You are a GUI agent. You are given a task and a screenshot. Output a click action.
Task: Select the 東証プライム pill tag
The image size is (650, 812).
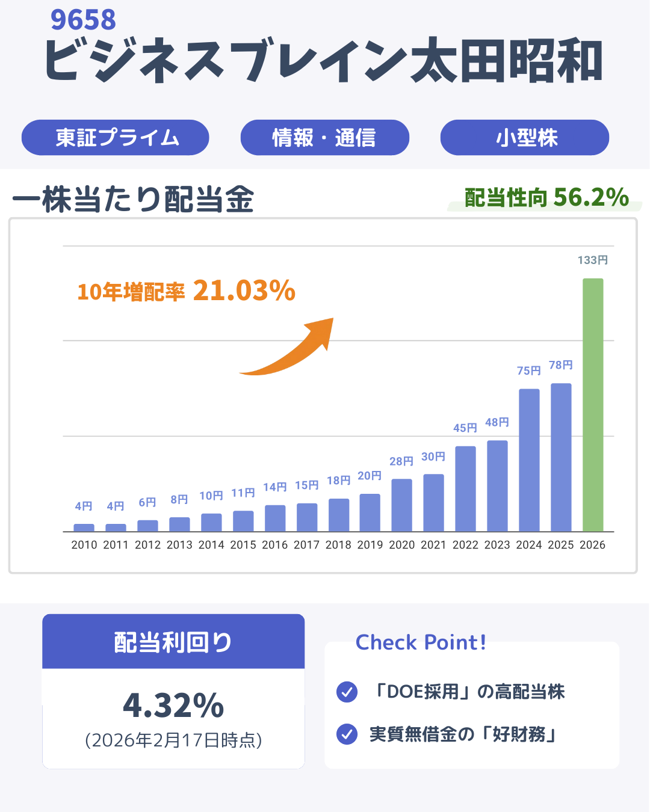pyautogui.click(x=116, y=138)
